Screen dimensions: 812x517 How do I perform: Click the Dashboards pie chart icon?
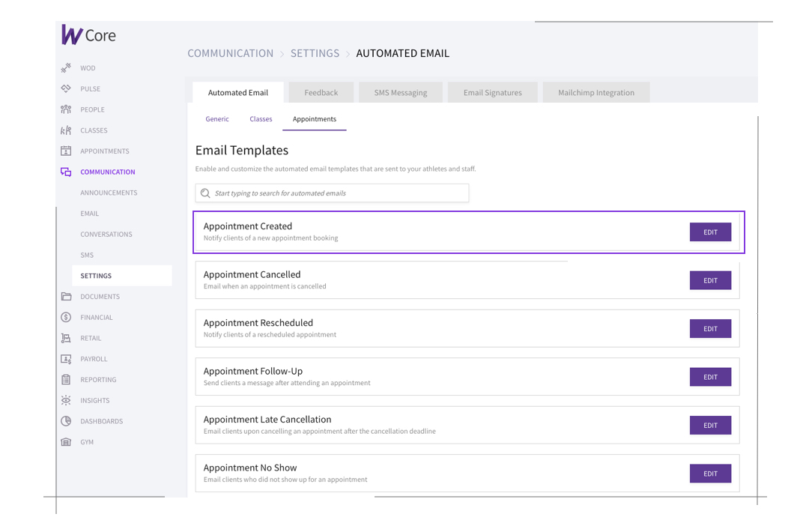(x=66, y=421)
